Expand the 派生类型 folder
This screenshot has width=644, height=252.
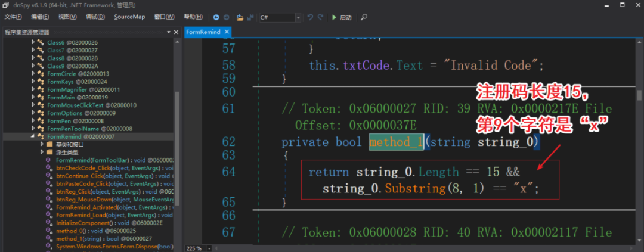pos(42,153)
